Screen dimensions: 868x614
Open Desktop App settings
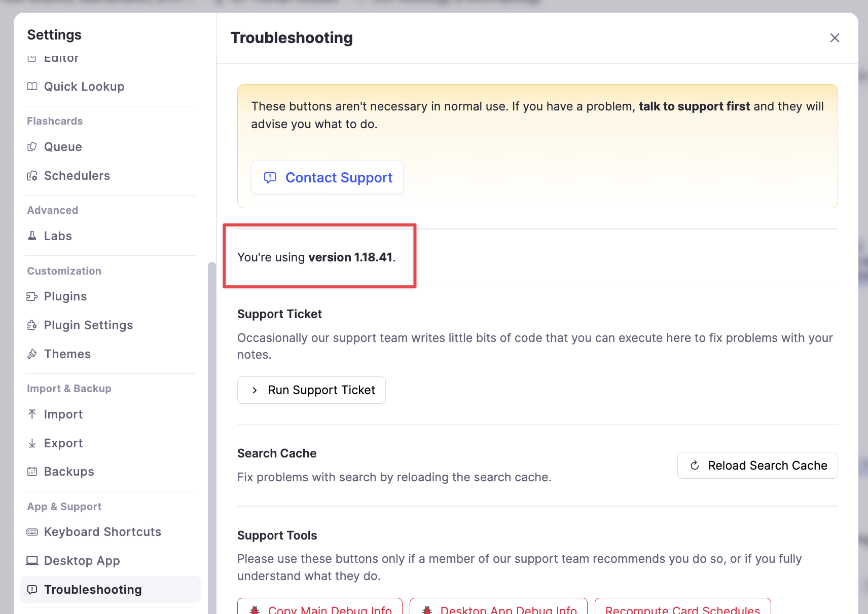pyautogui.click(x=82, y=561)
